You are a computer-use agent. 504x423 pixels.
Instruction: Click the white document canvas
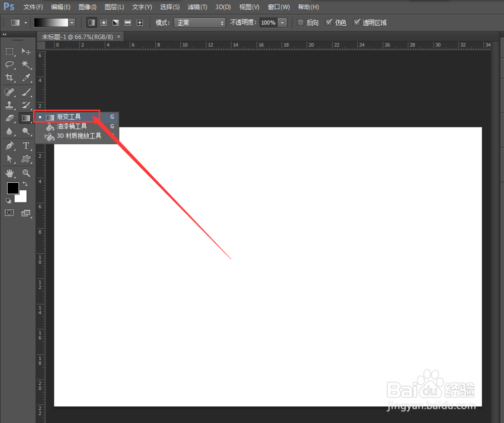coord(268,266)
